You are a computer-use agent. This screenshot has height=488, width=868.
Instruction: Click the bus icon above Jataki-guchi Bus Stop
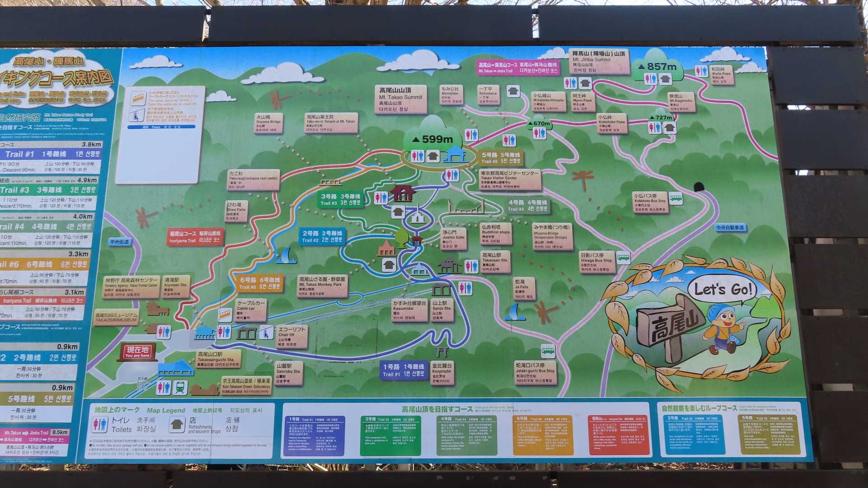(548, 350)
